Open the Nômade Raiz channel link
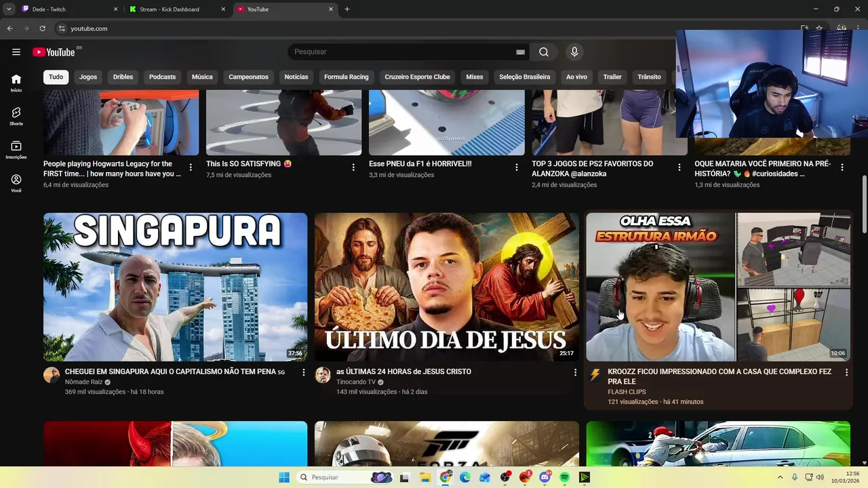 pos(84,382)
